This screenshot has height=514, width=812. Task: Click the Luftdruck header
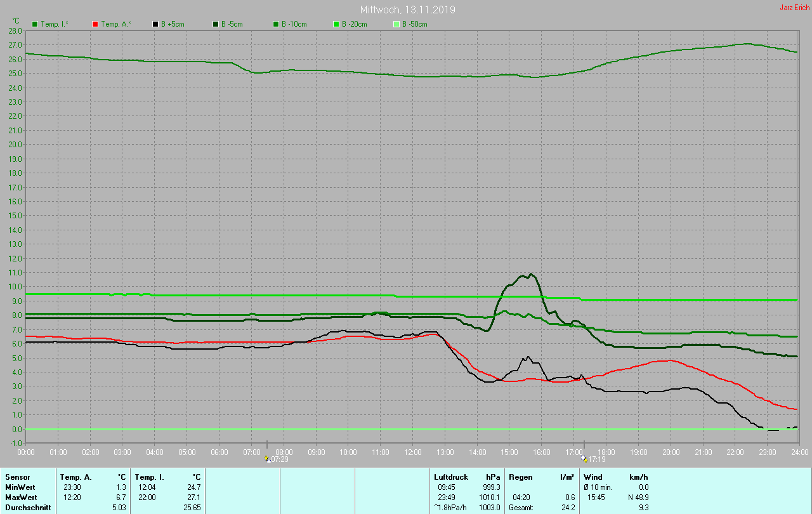click(x=451, y=477)
